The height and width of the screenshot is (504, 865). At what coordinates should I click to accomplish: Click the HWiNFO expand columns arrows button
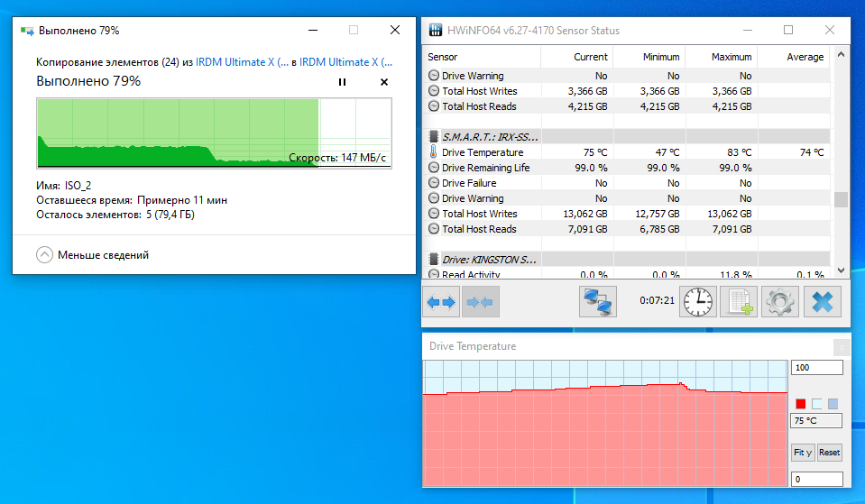441,302
